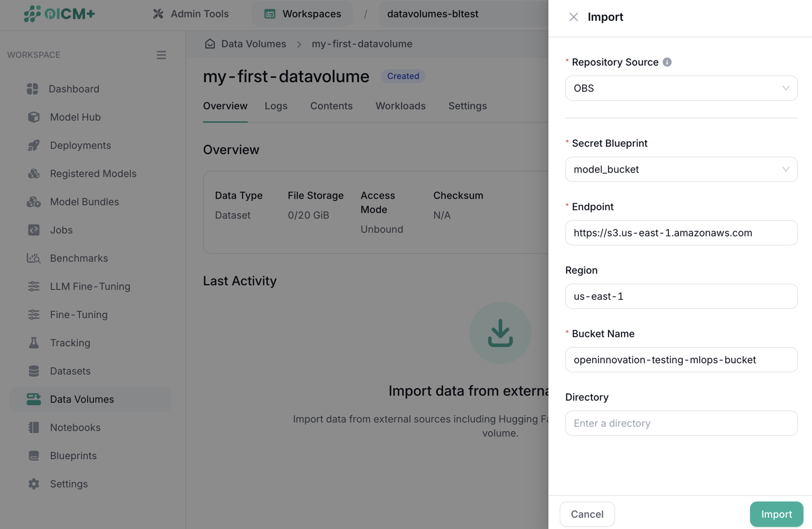Focus the Bucket Name field
The image size is (812, 529).
pos(681,360)
